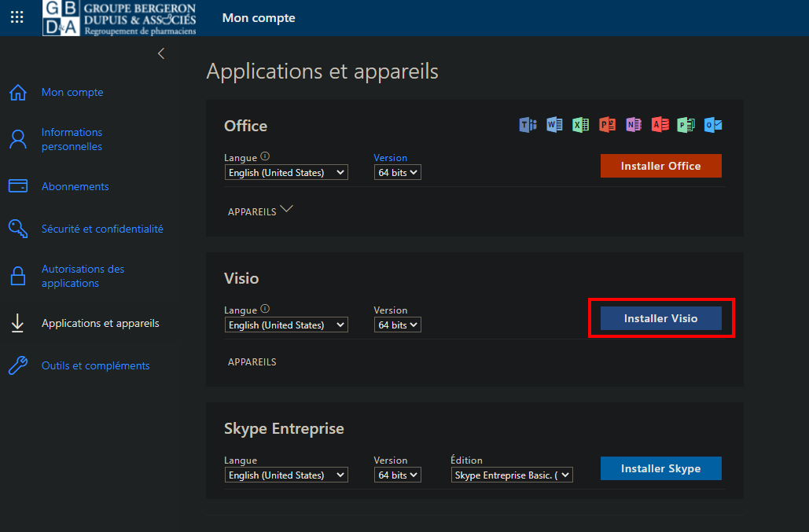Viewport: 809px width, 532px height.
Task: Open the app launcher waffle icon
Action: 17,17
